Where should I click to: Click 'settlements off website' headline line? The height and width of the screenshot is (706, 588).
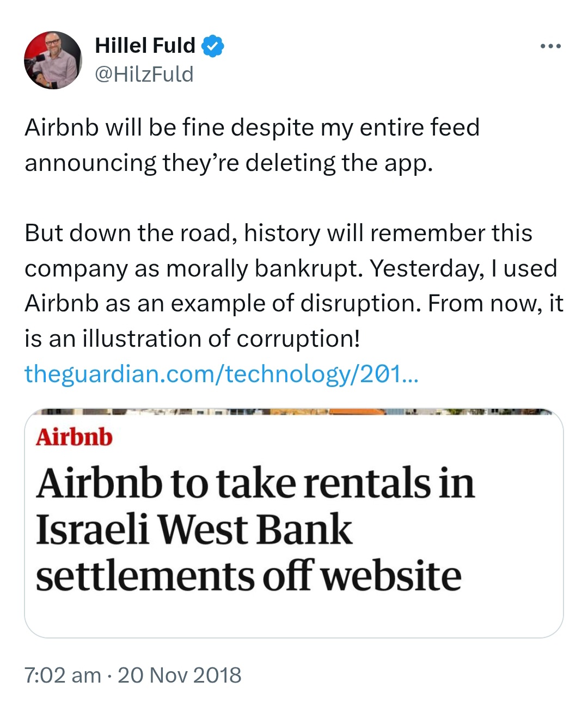pos(249,576)
